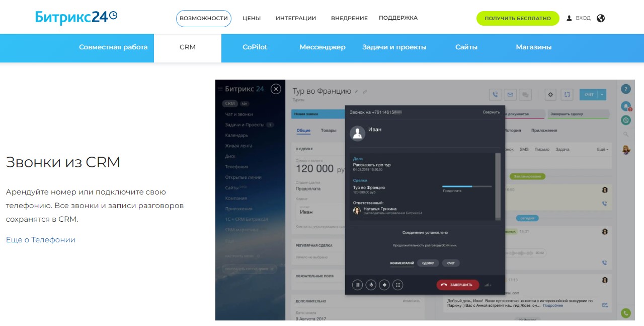Image resolution: width=644 pixels, height=326 pixels.
Task: Open the dial pad in call window
Action: (x=397, y=285)
